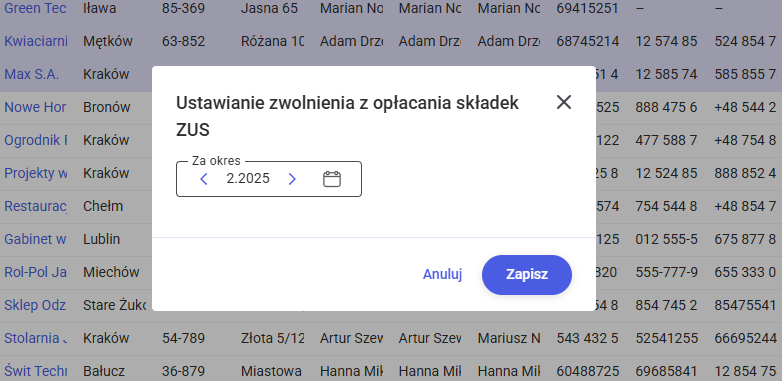Go to previous month with left chevron
The width and height of the screenshot is (782, 381).
click(x=203, y=179)
